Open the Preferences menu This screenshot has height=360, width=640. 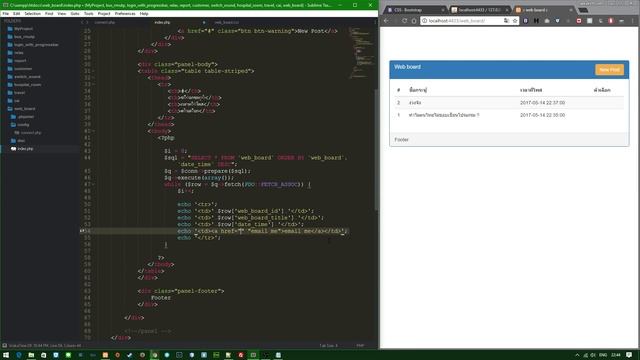point(125,13)
